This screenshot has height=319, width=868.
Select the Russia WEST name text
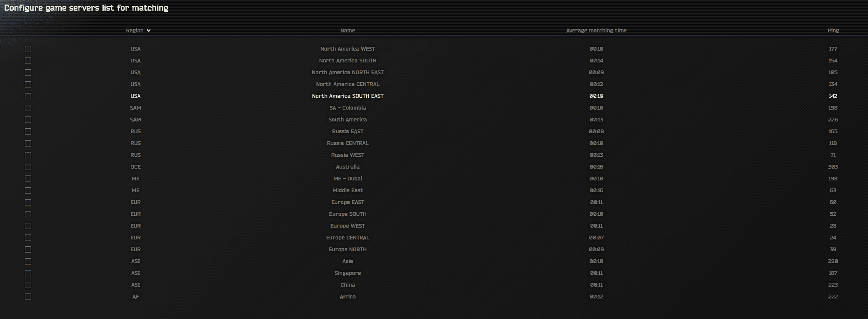(x=348, y=155)
